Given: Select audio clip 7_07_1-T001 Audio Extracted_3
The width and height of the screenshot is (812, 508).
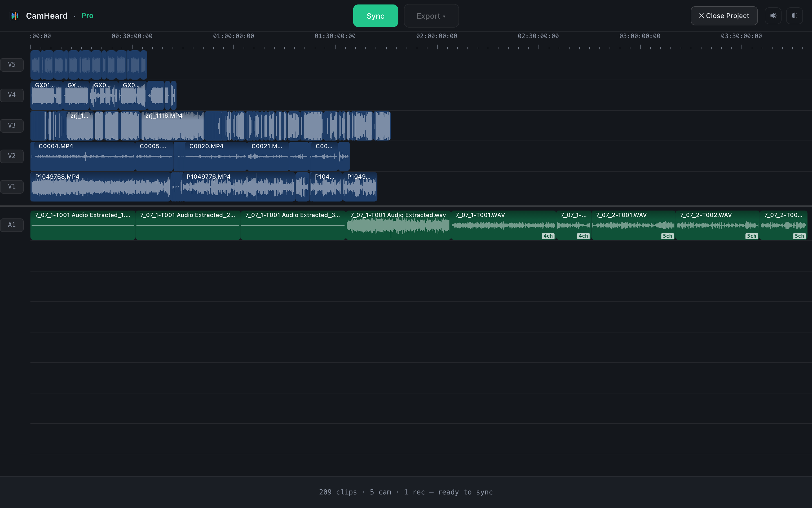Looking at the screenshot, I should 293,225.
